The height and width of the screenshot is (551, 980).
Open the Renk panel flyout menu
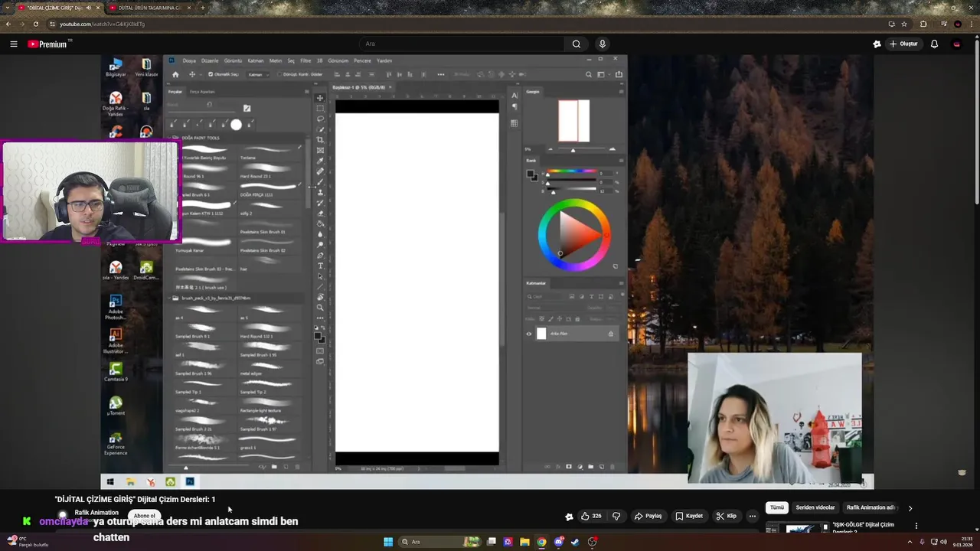(x=621, y=161)
